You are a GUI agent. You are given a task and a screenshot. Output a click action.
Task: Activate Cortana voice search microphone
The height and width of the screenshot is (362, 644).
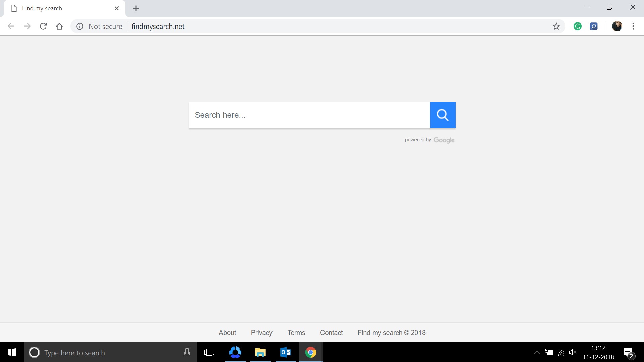(x=187, y=352)
